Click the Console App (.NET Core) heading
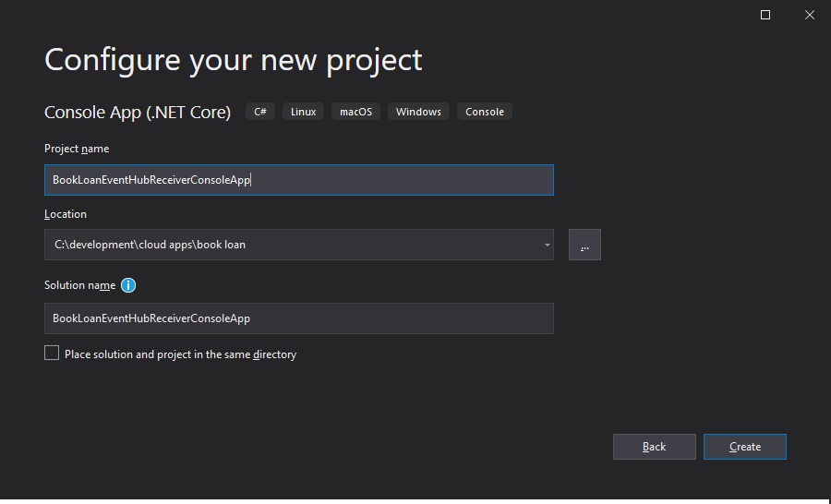 click(138, 113)
